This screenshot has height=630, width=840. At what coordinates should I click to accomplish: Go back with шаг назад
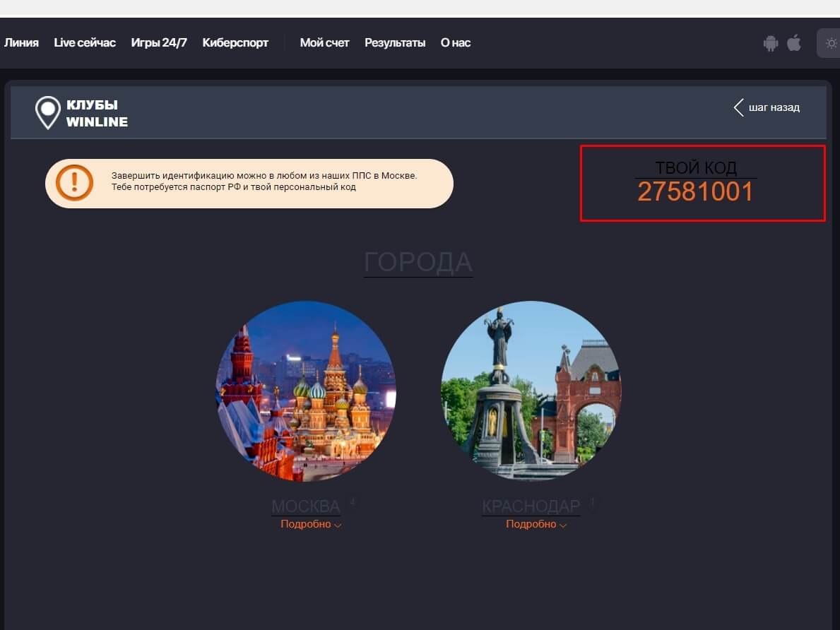774,107
